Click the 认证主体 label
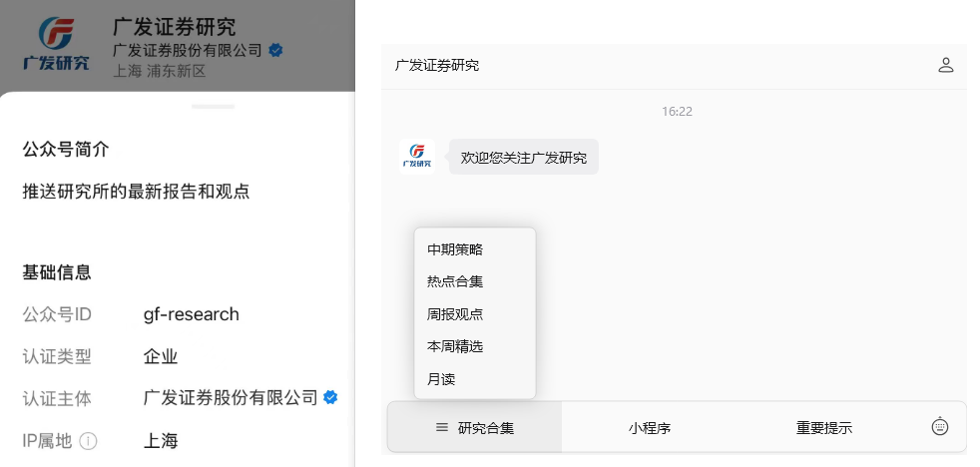 click(57, 398)
